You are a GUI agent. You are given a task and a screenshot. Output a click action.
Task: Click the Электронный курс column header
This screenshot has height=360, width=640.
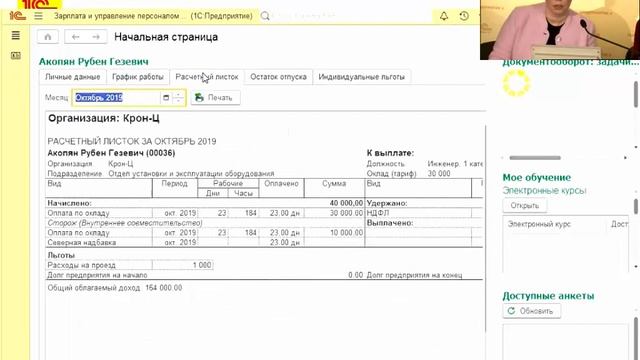coord(539,224)
